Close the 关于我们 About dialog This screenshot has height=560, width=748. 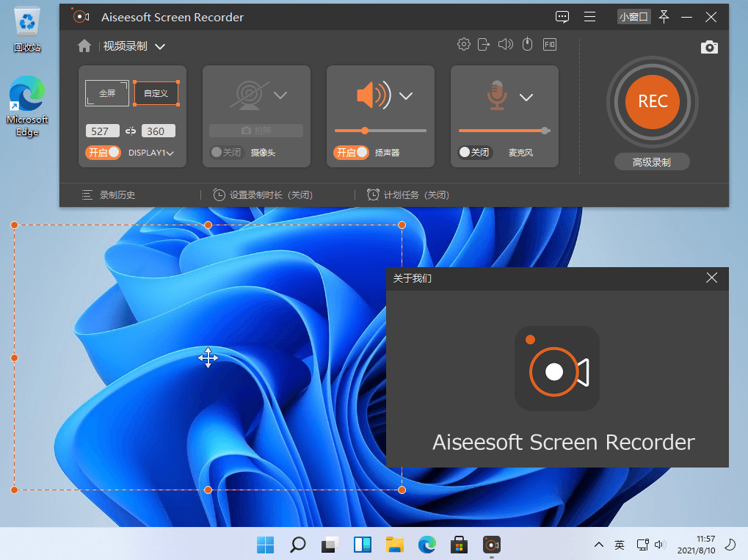[711, 277]
